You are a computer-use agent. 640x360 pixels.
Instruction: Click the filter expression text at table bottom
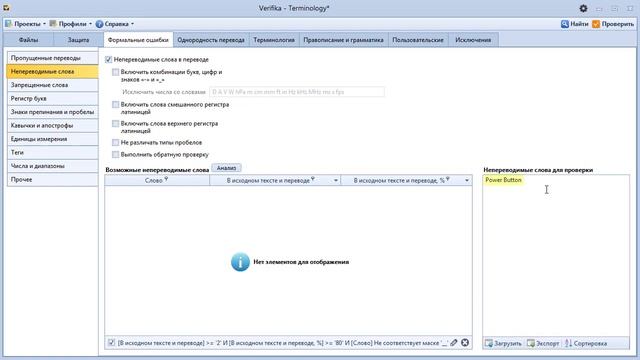pos(282,343)
